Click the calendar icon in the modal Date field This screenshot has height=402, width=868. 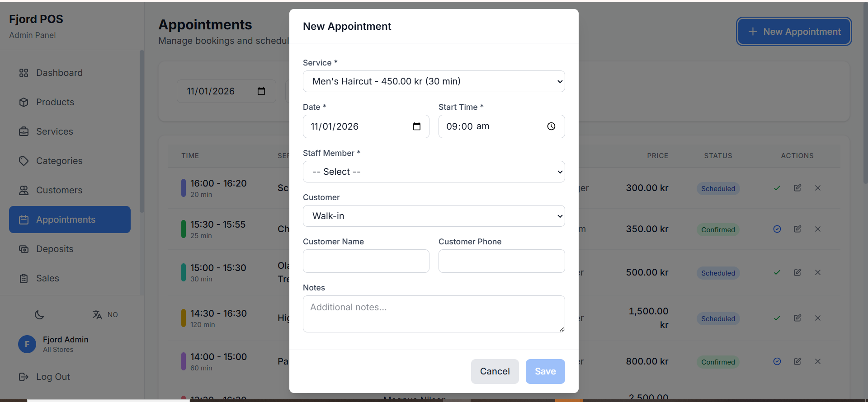pos(416,126)
